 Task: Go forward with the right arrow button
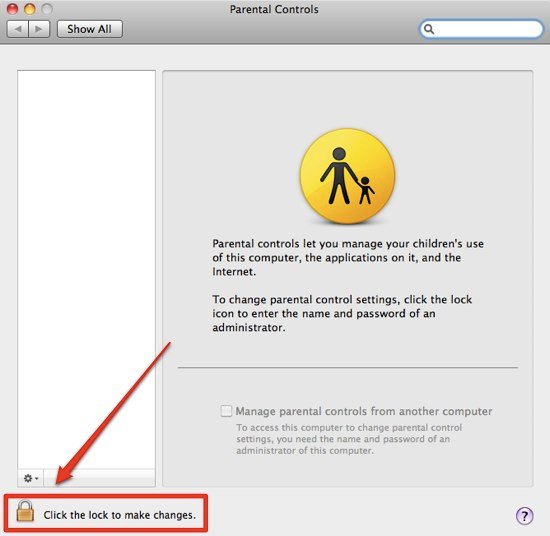(x=39, y=29)
